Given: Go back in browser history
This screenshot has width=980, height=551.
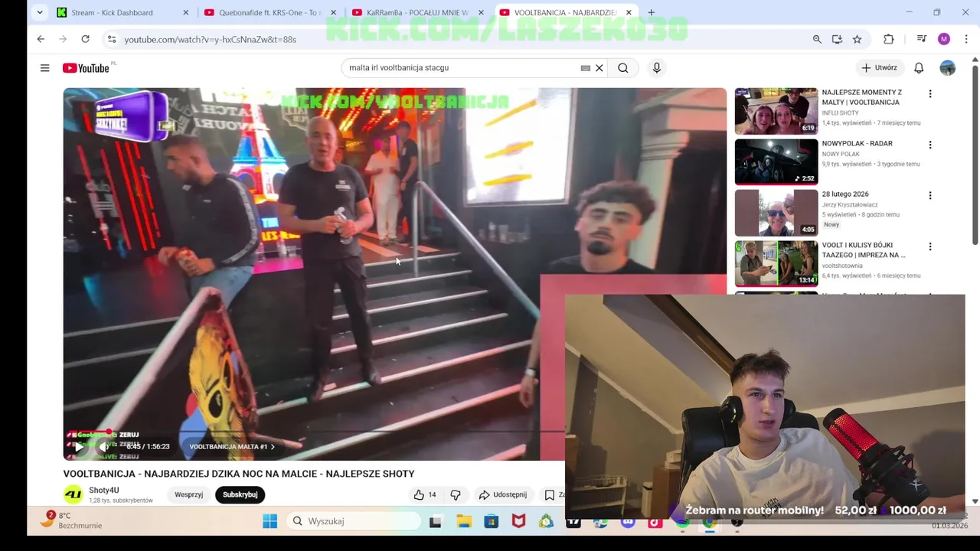Looking at the screenshot, I should click(x=41, y=39).
